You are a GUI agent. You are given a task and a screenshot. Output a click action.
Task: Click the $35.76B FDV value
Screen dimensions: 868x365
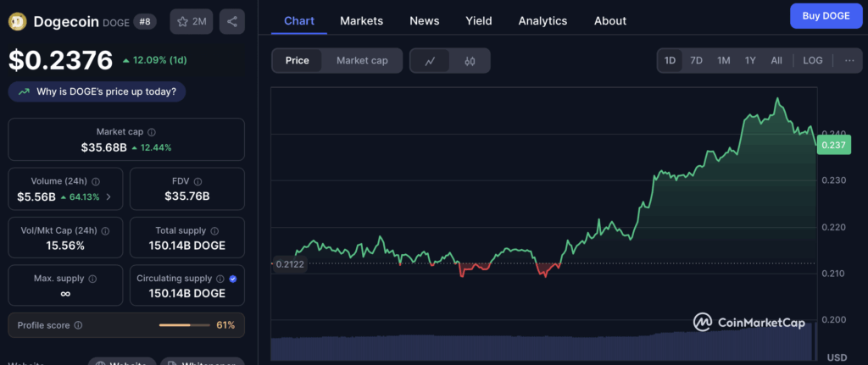coord(187,196)
